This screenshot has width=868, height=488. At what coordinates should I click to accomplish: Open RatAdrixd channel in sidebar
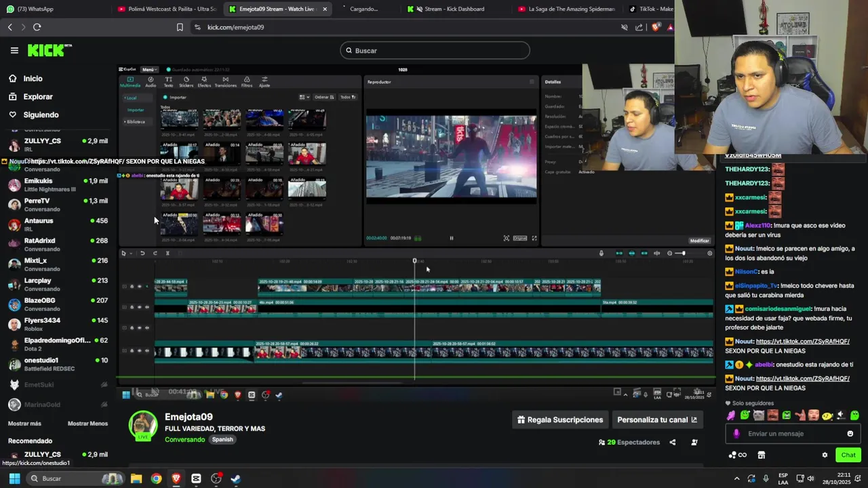click(x=58, y=245)
